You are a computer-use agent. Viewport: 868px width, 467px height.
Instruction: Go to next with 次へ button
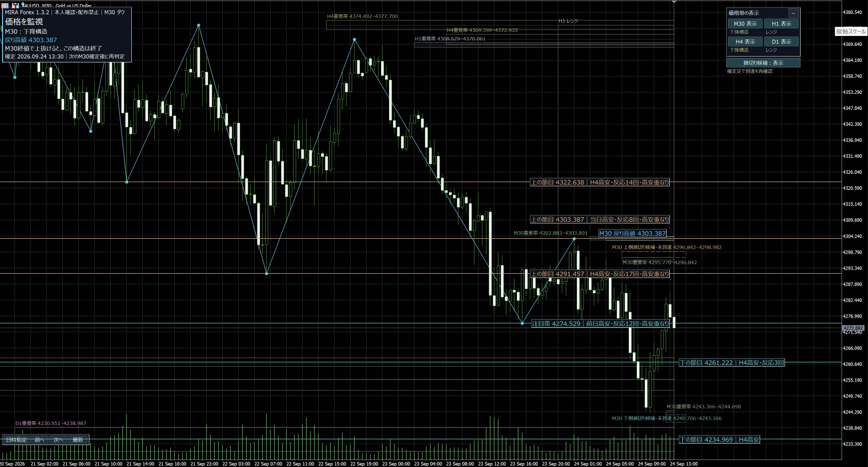pos(58,440)
